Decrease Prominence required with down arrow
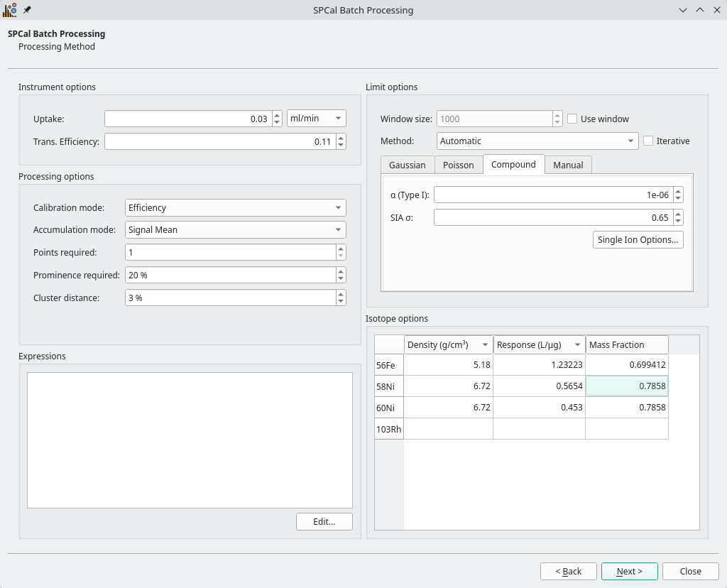 click(341, 278)
